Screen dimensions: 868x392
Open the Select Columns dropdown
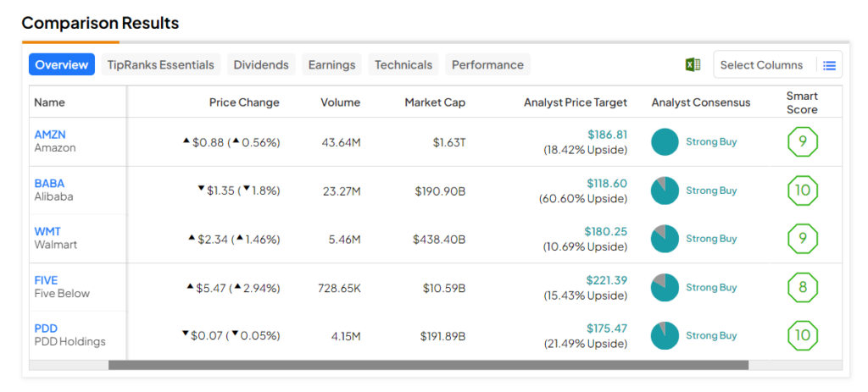click(x=761, y=65)
